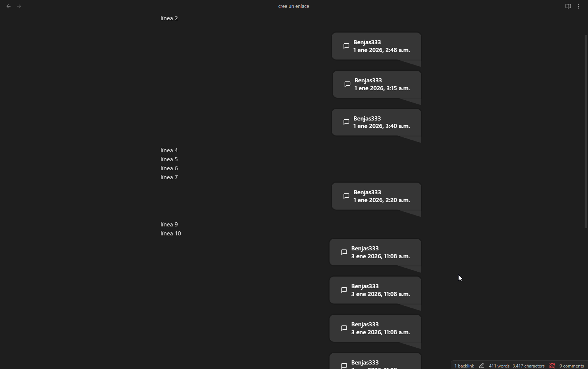This screenshot has height=369, width=588.
Task: Click the note title 'cree un enlace'
Action: coord(294,6)
